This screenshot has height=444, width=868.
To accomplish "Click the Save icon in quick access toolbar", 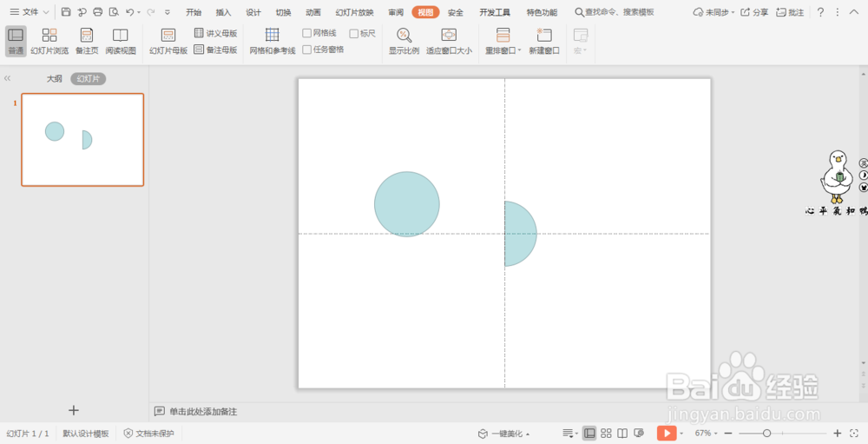I will pyautogui.click(x=66, y=11).
